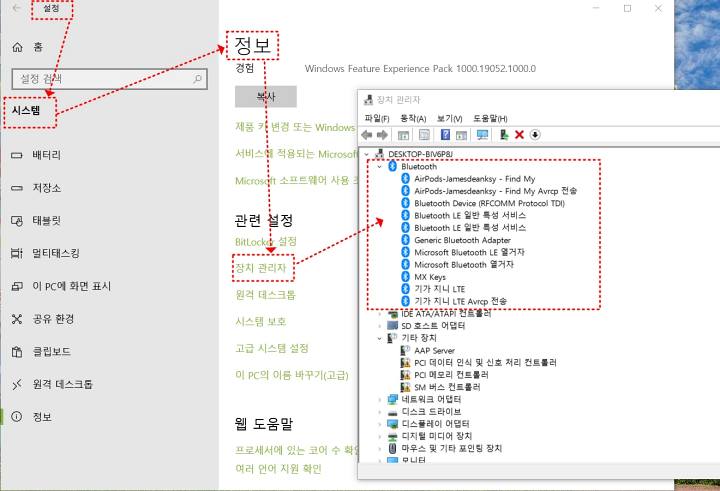Open the 동작(A) menu
Image resolution: width=720 pixels, height=491 pixels.
tap(413, 119)
